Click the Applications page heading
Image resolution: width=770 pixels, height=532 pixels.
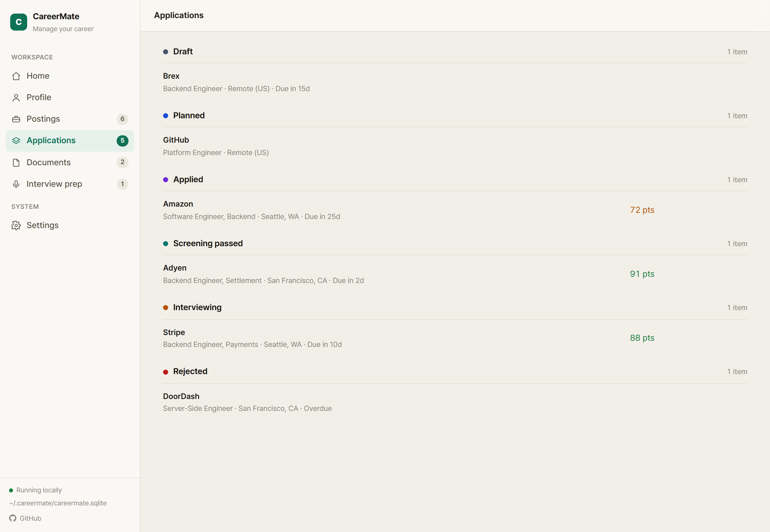[179, 15]
